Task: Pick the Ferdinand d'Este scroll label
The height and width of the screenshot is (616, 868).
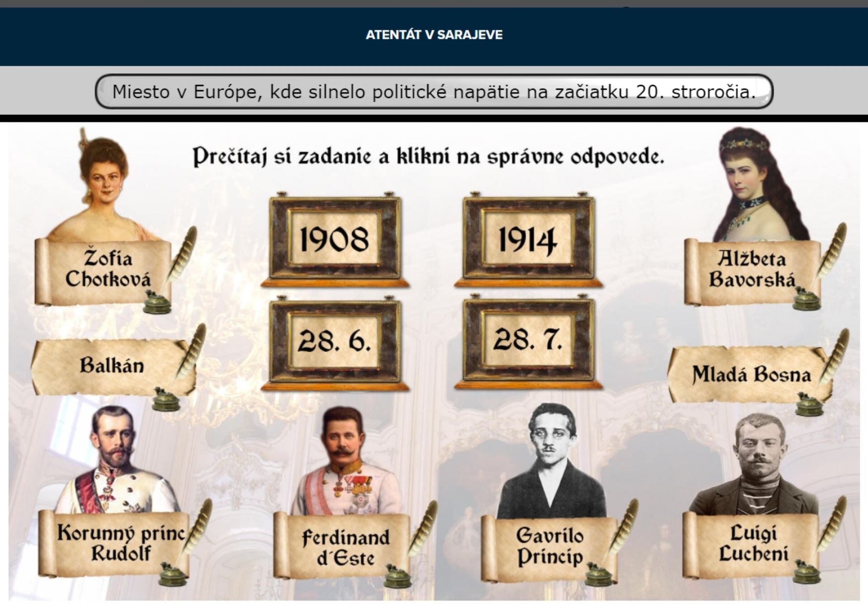Action: [343, 545]
